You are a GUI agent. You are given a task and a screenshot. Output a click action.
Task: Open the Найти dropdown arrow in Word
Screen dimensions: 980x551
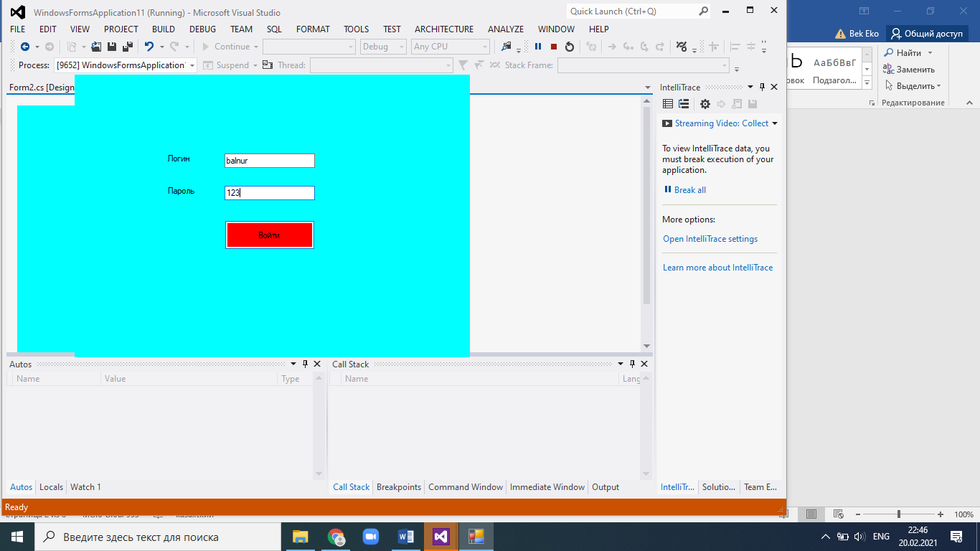point(930,53)
